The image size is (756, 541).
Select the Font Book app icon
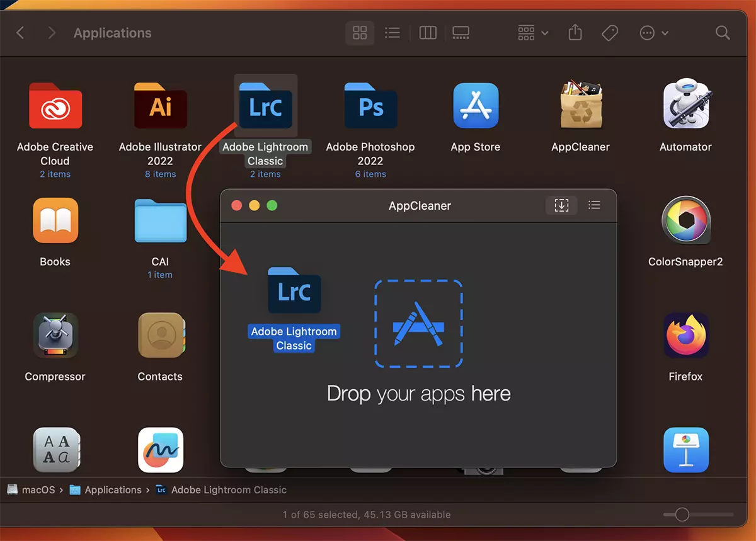pyautogui.click(x=55, y=450)
